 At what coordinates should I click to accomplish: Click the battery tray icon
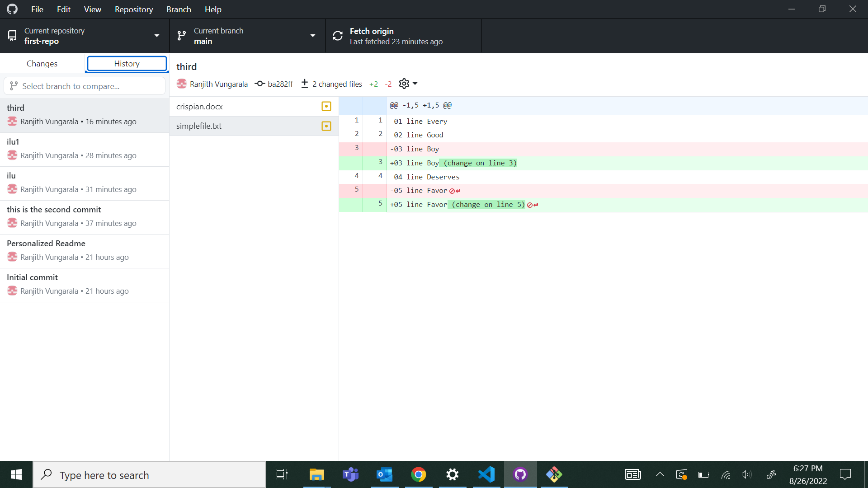pyautogui.click(x=703, y=474)
